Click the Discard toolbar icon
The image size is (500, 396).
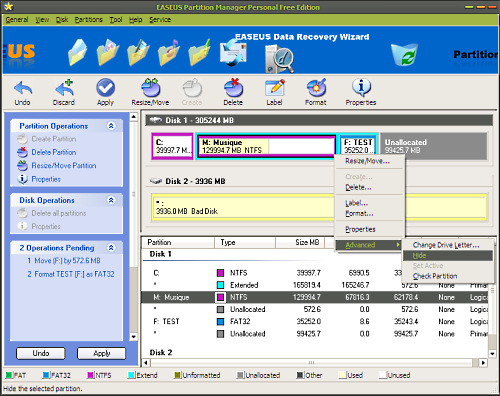(x=64, y=88)
